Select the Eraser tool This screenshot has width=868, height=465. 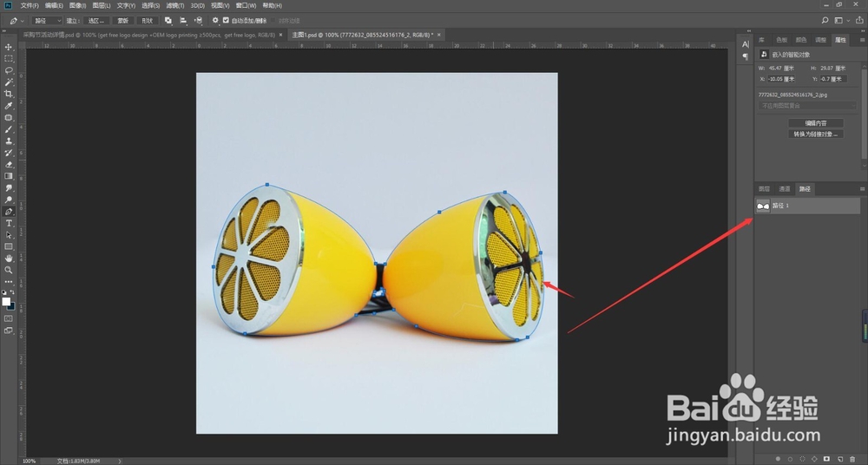pyautogui.click(x=9, y=165)
